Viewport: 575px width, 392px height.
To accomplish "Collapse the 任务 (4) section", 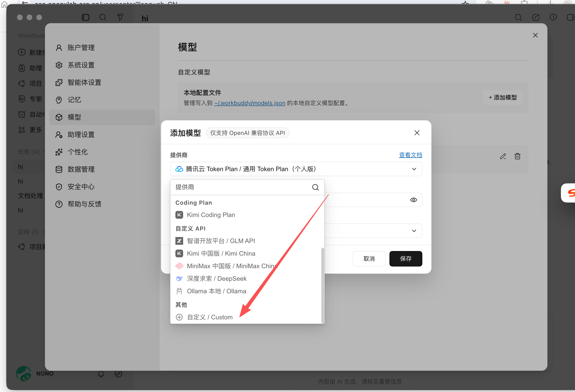I will pos(31,152).
